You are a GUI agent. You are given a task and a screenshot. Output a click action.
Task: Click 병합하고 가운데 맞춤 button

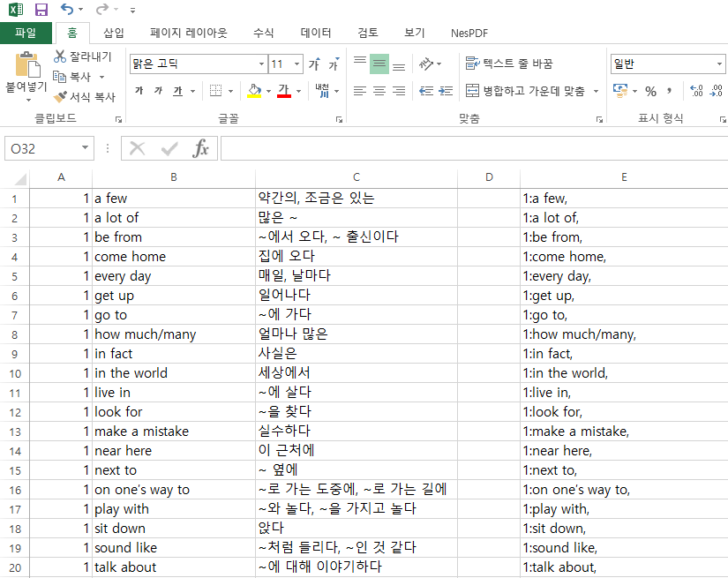525,91
